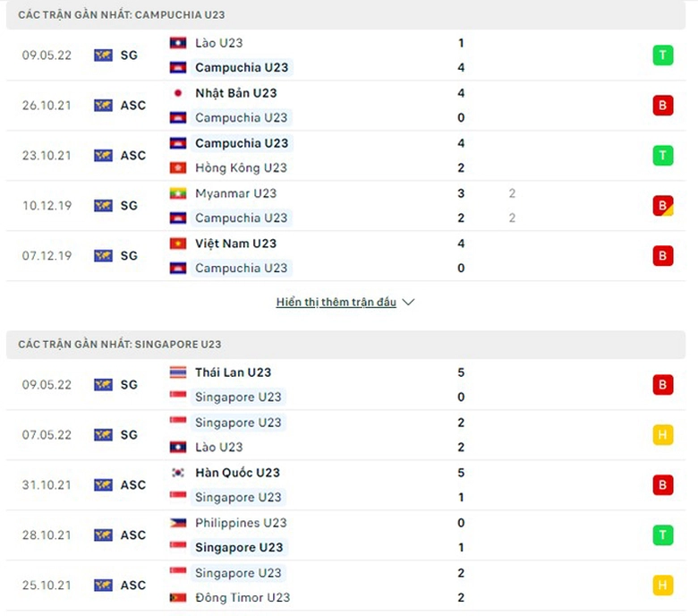698x616 pixels.
Task: Click the Japan flag beside Nhật Bản U23
Action: [x=177, y=93]
